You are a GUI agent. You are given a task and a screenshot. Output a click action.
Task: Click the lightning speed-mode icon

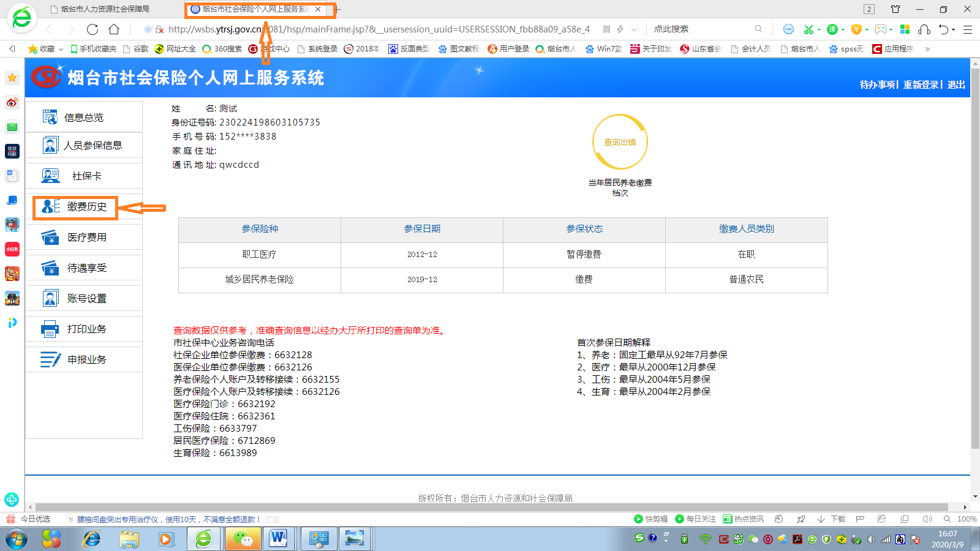coord(620,29)
